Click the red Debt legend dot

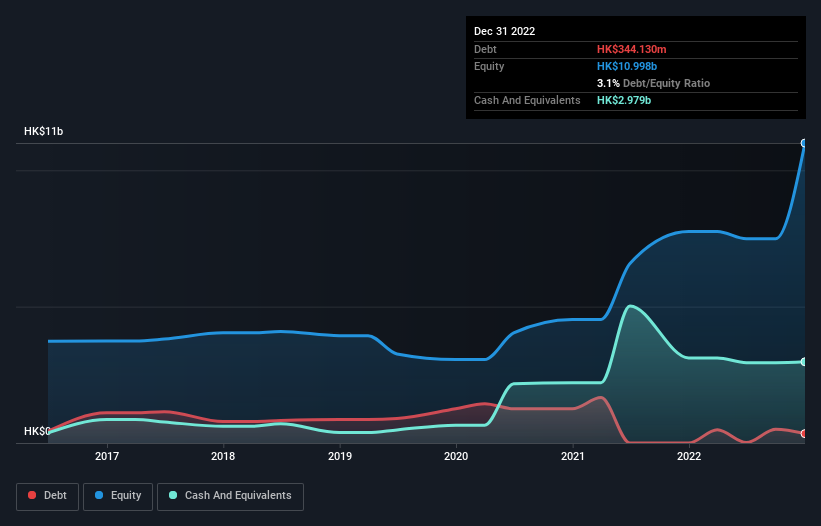(32, 495)
